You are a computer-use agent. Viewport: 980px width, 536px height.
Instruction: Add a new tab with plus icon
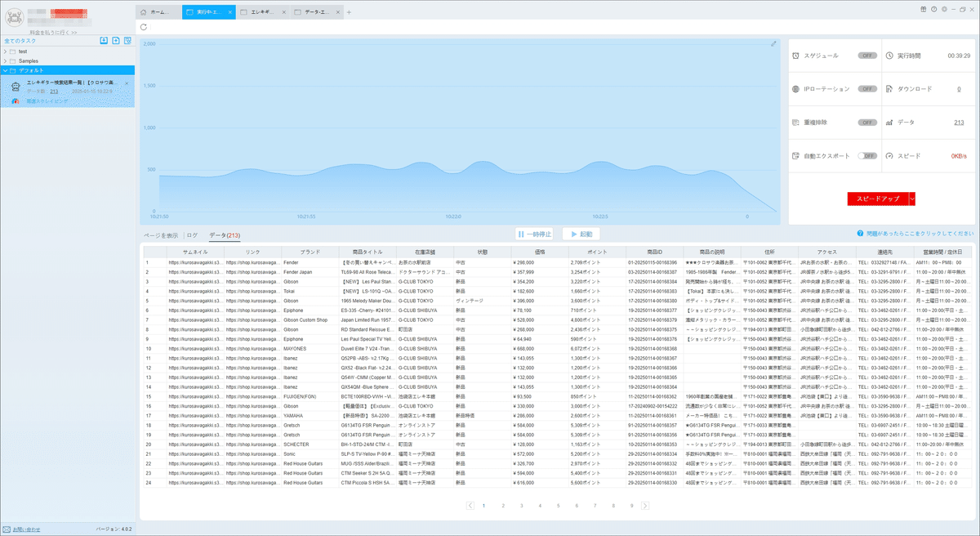[x=349, y=12]
